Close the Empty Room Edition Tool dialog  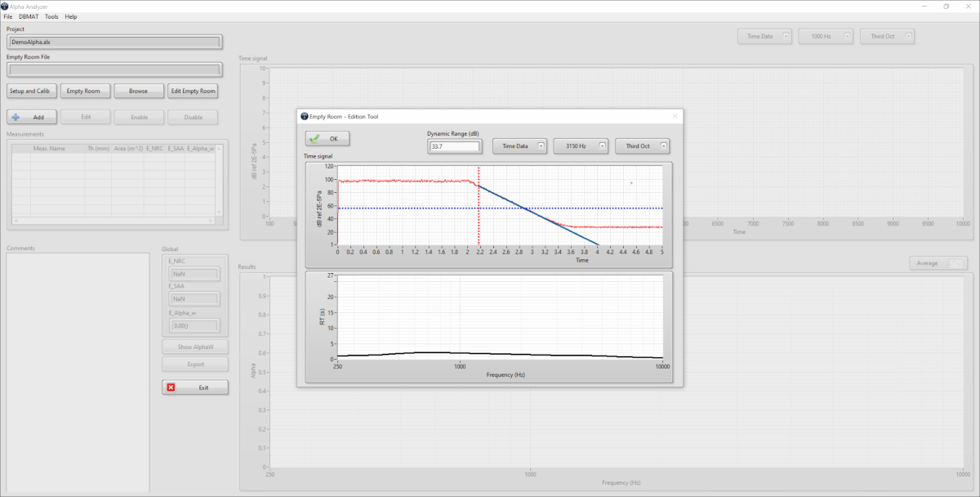(675, 117)
